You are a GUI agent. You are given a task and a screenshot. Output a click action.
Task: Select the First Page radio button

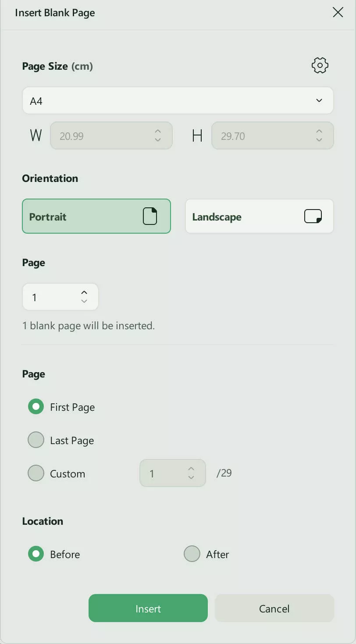coord(36,406)
